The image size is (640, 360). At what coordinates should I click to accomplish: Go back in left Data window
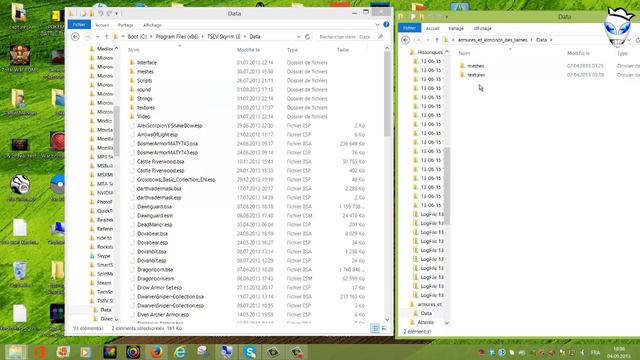[x=75, y=37]
